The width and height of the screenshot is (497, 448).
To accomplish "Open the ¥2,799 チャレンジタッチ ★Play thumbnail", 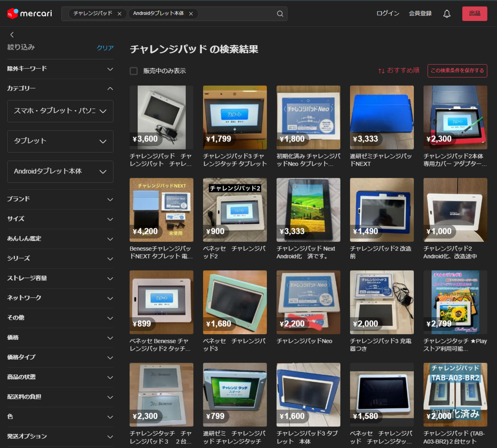I will click(x=455, y=302).
